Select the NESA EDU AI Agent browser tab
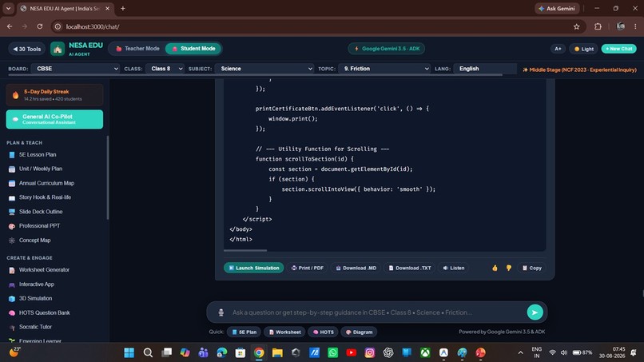644x362 pixels. (65, 9)
